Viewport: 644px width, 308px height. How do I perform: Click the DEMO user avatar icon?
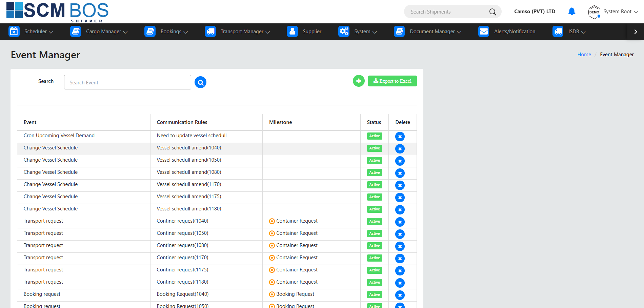(x=594, y=12)
